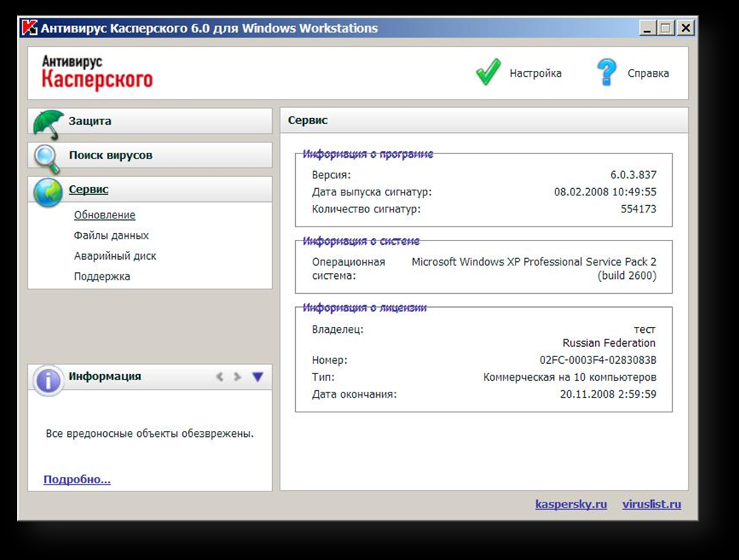Click signature count 554173
The image size is (739, 560).
coord(638,209)
